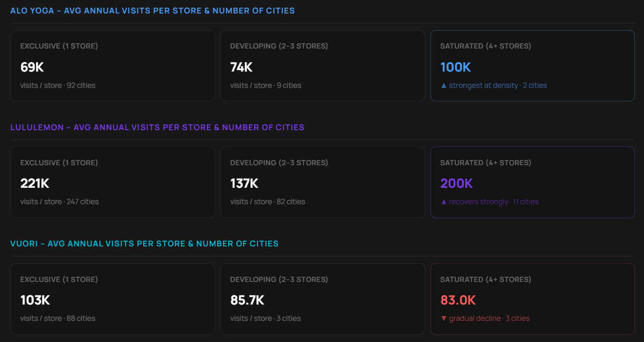The width and height of the screenshot is (644, 342).
Task: Click 'strongest at density · 2 cities' note
Action: (x=493, y=85)
